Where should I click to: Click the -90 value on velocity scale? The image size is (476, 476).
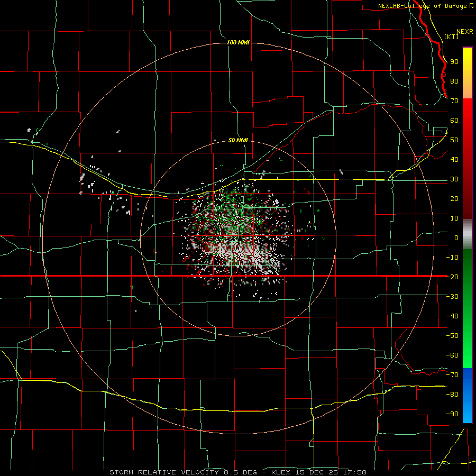(x=452, y=414)
